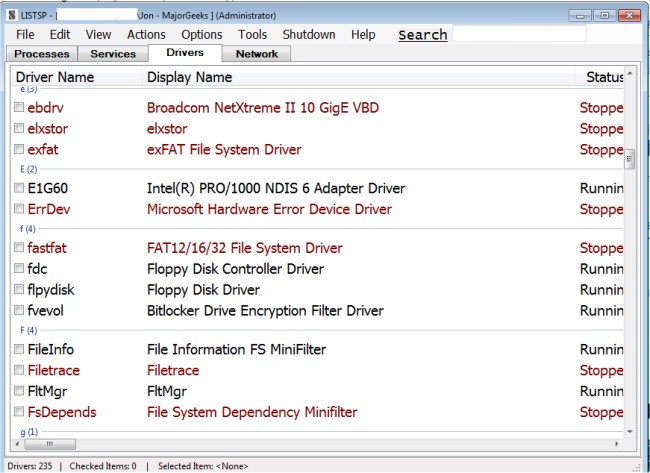The width and height of the screenshot is (650, 473).
Task: Expand the g (1) driver group
Action: 29,432
